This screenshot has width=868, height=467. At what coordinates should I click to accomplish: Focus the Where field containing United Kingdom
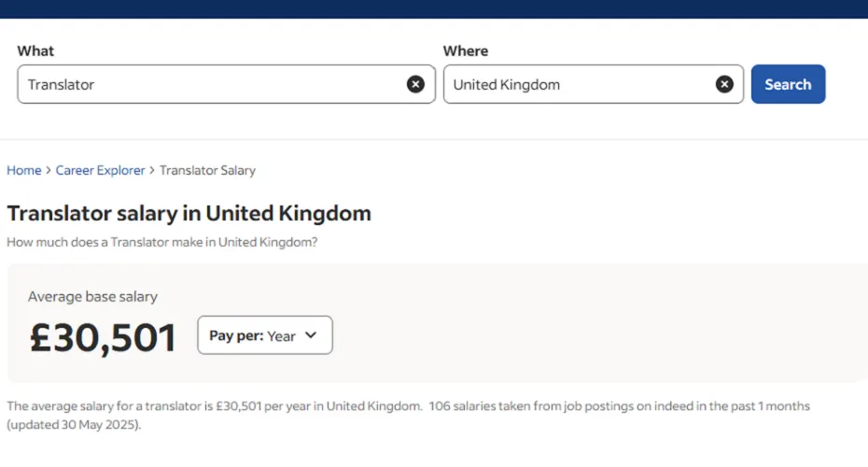pyautogui.click(x=579, y=84)
